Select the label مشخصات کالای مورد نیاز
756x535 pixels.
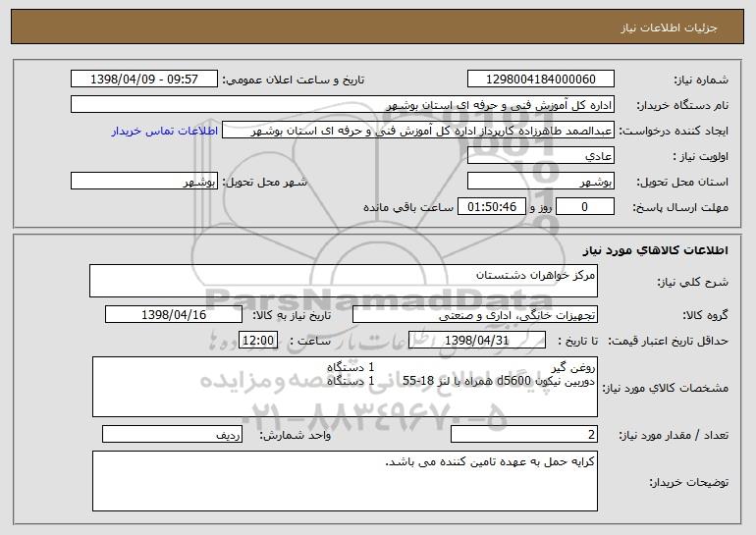point(666,388)
